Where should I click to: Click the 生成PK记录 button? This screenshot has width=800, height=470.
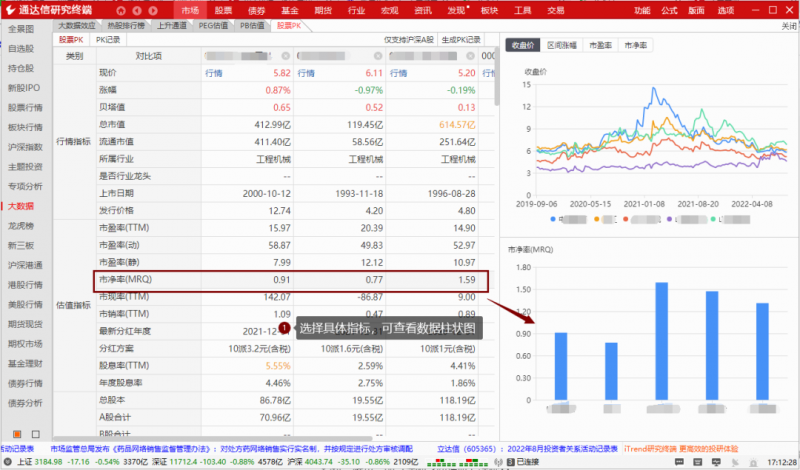pos(461,40)
